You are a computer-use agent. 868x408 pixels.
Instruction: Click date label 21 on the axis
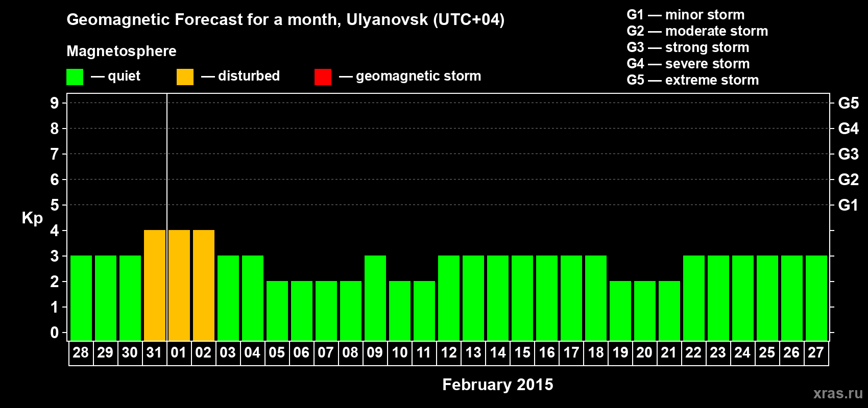(x=669, y=353)
